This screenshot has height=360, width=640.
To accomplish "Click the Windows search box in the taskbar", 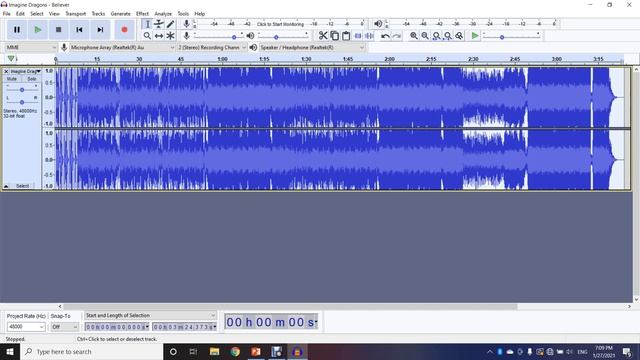I will point(91,351).
